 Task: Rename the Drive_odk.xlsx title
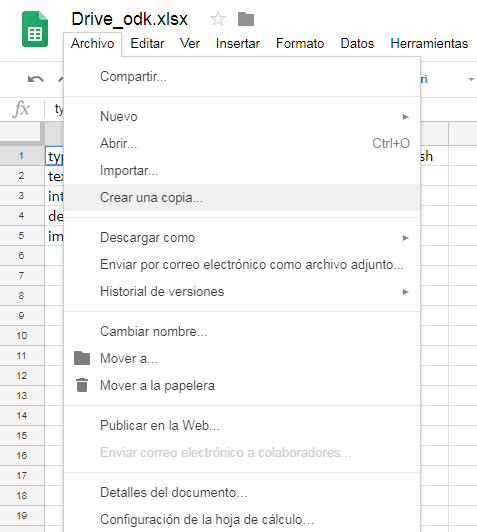click(129, 19)
